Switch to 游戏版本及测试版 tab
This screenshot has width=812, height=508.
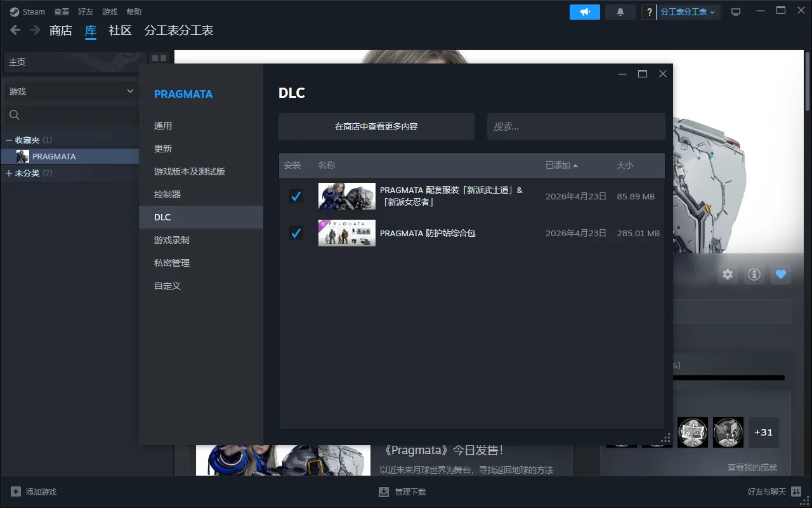(190, 171)
